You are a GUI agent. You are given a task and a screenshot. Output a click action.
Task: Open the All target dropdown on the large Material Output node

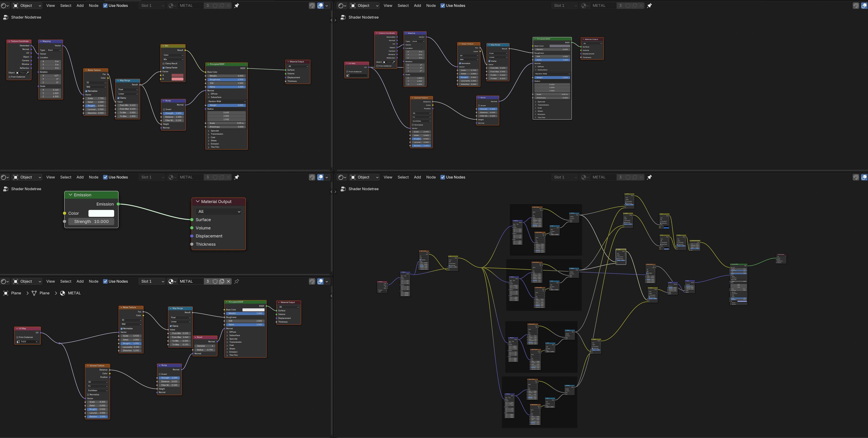pyautogui.click(x=218, y=211)
